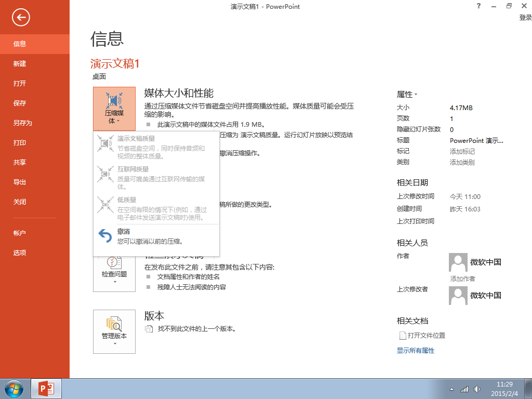Click the 相关日期 heading
Viewport: 532px width, 399px height.
(412, 182)
